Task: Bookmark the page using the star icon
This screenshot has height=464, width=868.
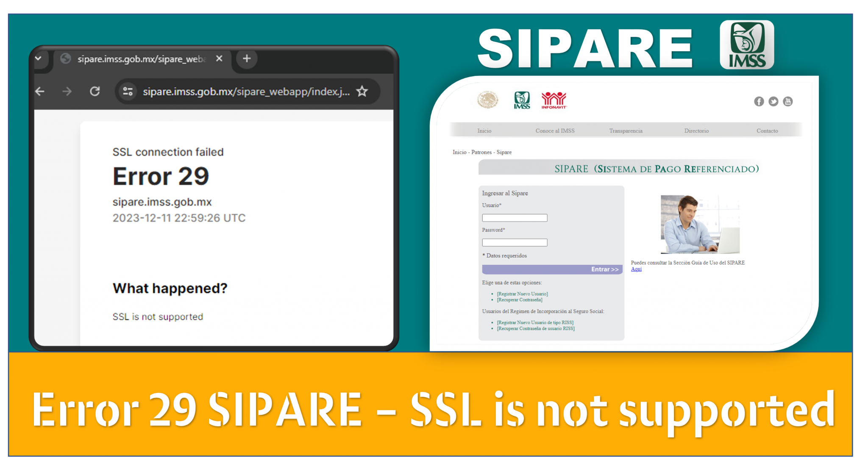Action: pos(363,91)
